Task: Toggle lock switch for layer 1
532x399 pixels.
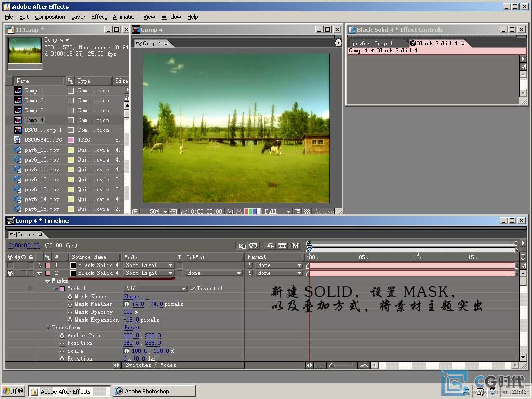Action: [x=31, y=265]
